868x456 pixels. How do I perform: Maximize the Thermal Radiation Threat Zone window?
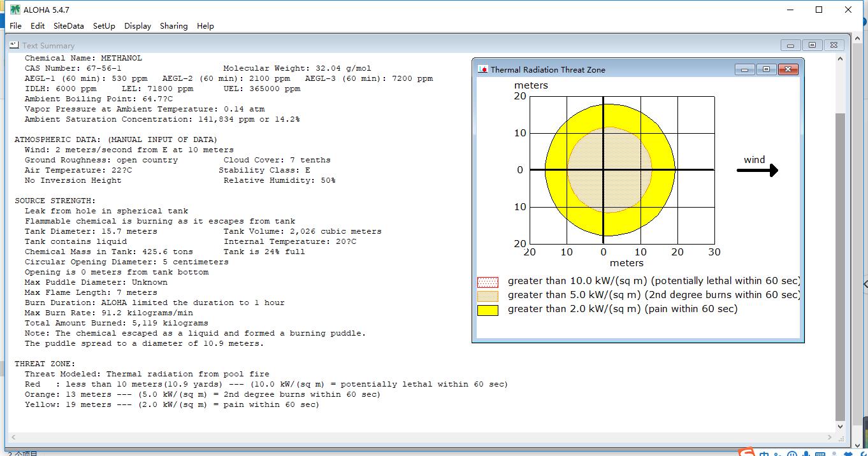(766, 69)
